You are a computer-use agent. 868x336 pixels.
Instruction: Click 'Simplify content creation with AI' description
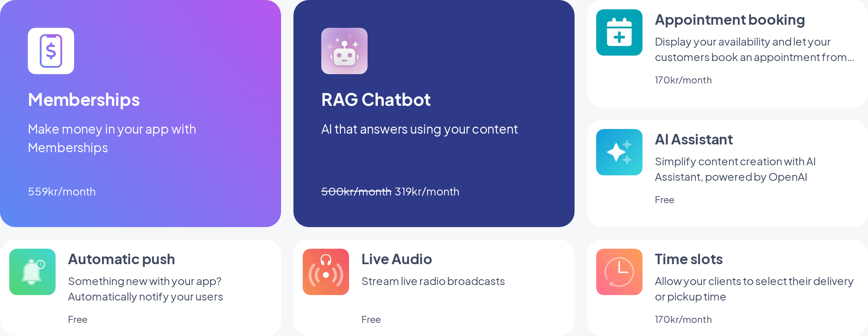735,161
